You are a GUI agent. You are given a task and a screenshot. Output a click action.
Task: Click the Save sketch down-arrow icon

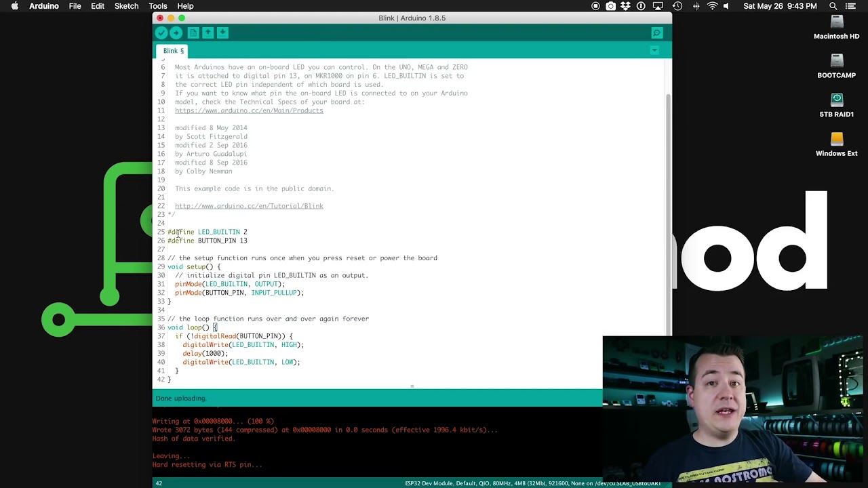pos(222,33)
